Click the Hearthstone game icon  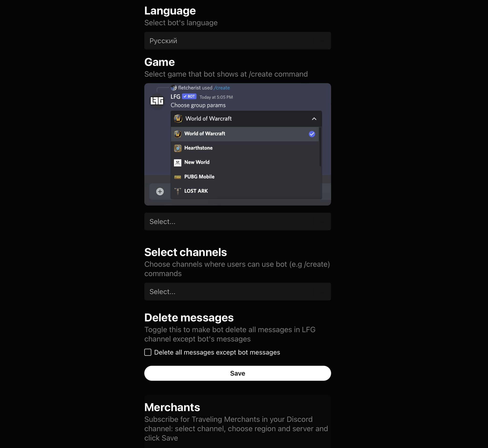[x=178, y=148]
